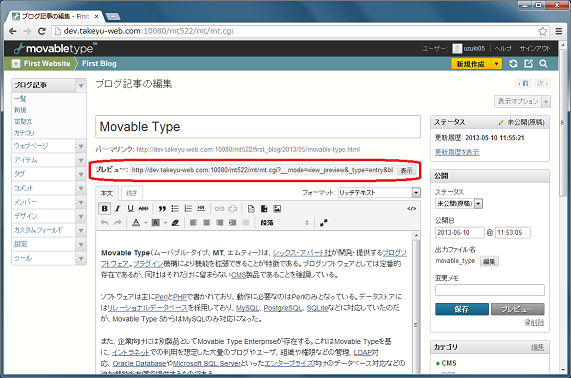Click the insert HTML document icon
This screenshot has width=571, height=378.
[251, 209]
